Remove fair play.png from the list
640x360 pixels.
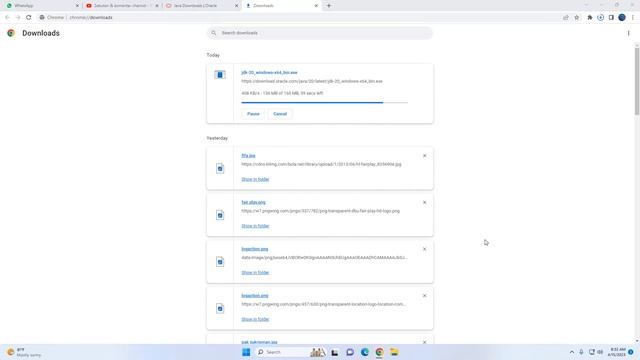(424, 202)
